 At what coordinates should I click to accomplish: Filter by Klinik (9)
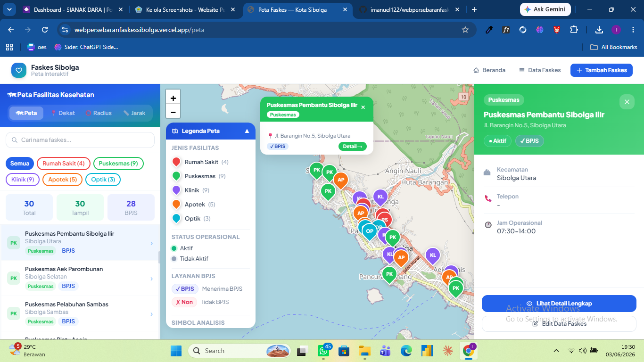(x=23, y=180)
